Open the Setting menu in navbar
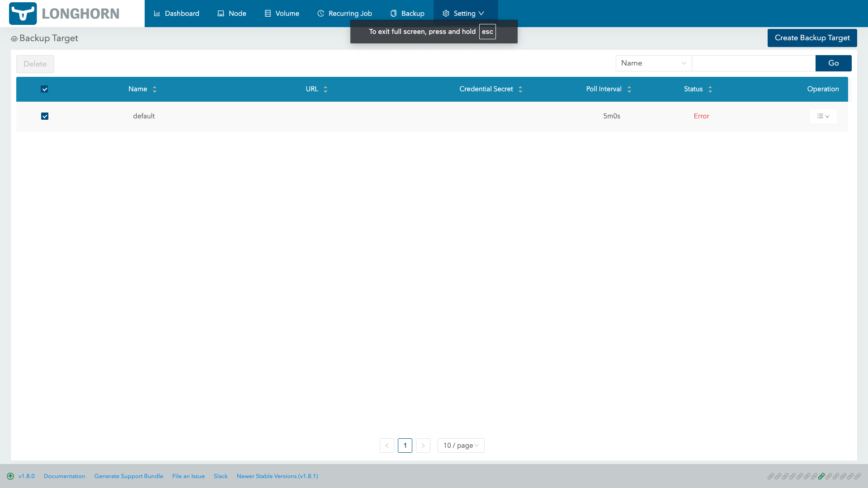 pos(465,14)
